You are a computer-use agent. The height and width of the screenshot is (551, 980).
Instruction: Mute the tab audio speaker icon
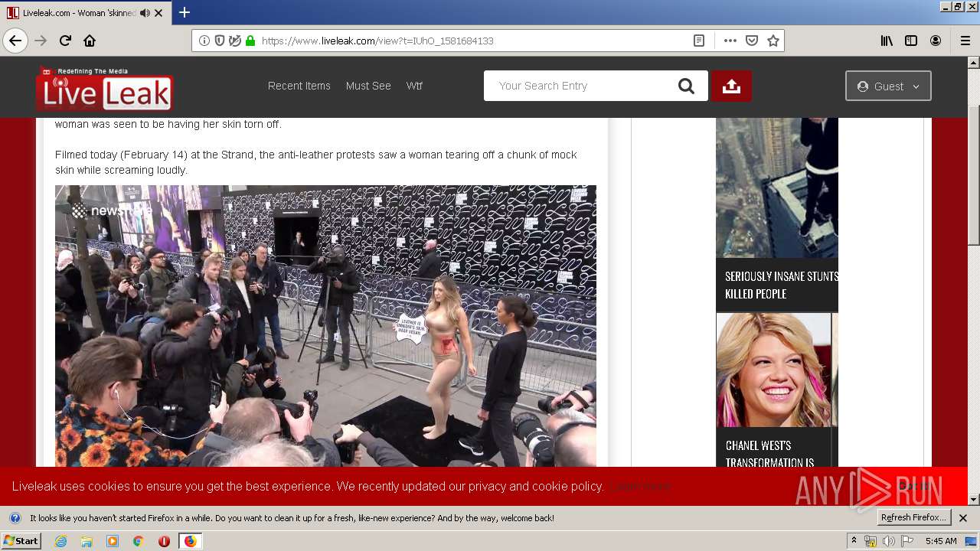click(145, 13)
